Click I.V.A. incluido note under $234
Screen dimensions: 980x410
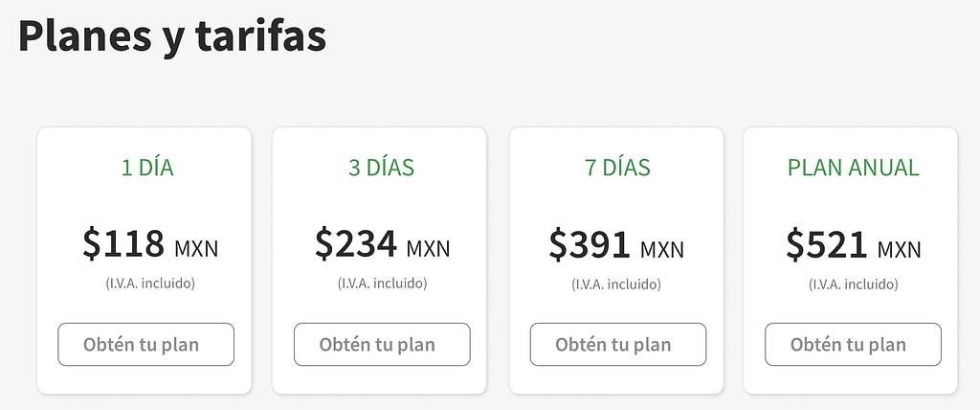(x=382, y=283)
